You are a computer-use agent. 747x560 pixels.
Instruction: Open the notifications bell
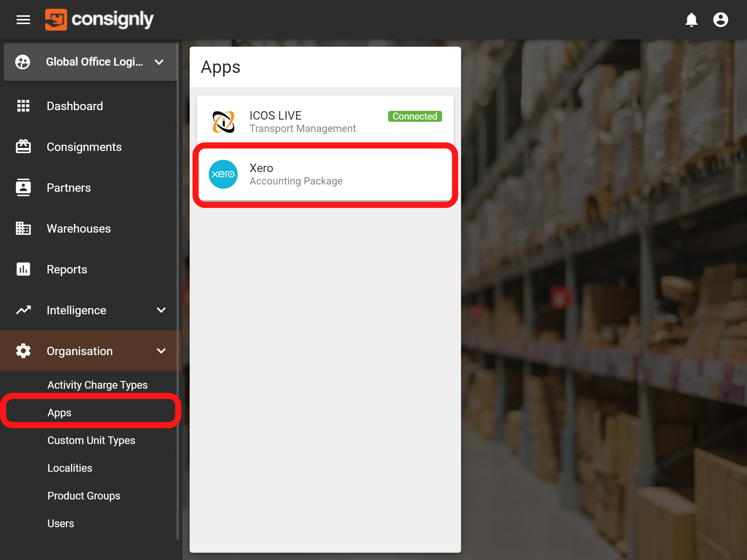[691, 20]
